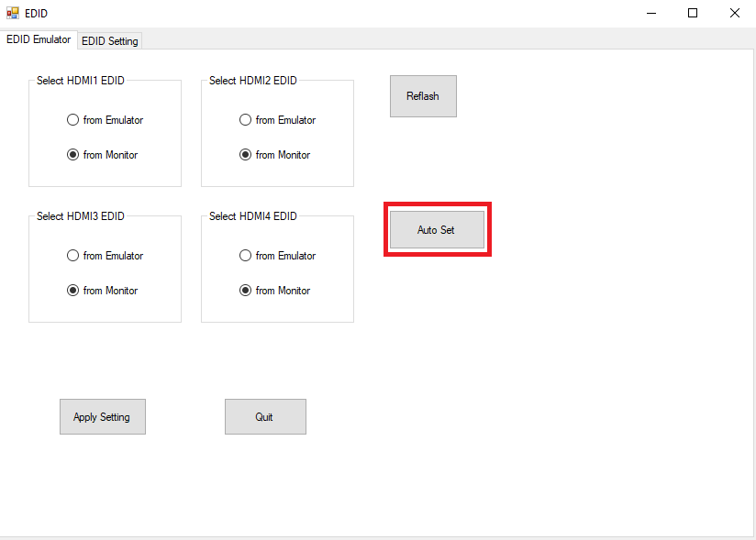Click the highlighted Auto Set button
Screen dimensions: 756x540
click(x=437, y=230)
